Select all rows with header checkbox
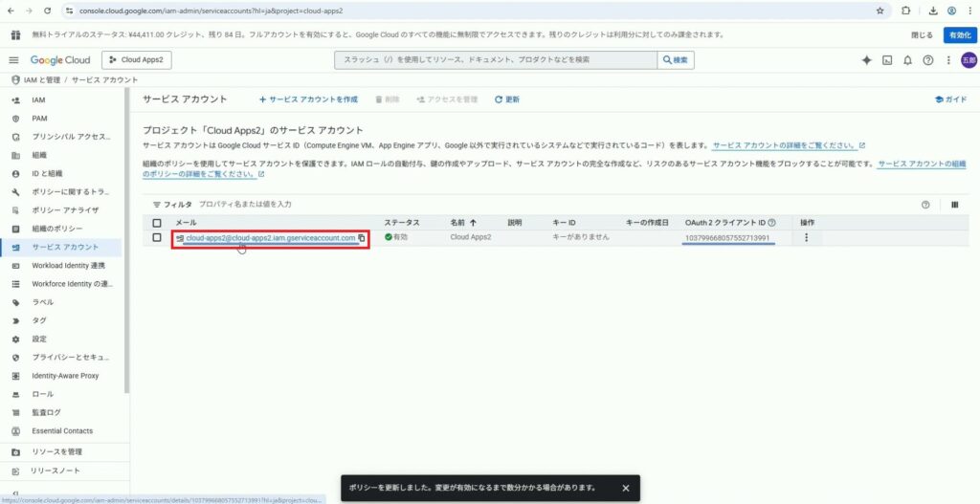 pyautogui.click(x=157, y=223)
